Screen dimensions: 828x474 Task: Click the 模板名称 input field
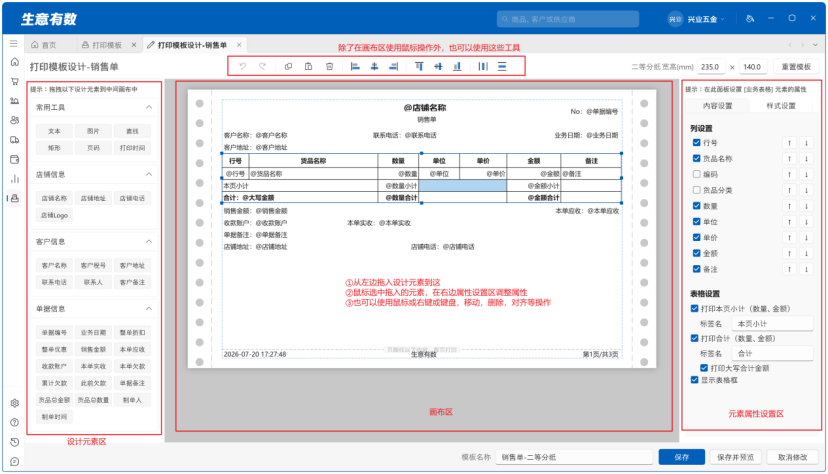point(574,457)
